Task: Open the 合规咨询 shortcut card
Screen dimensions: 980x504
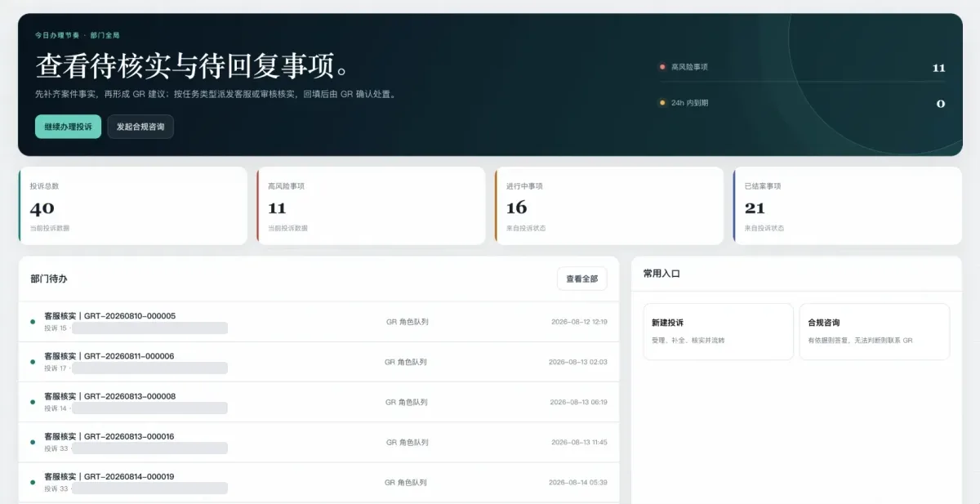Action: 874,332
